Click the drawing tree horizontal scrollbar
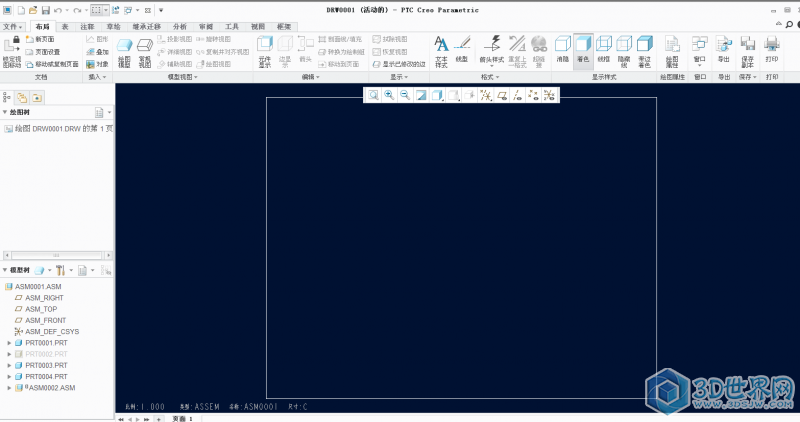800x422 pixels. coord(57,255)
